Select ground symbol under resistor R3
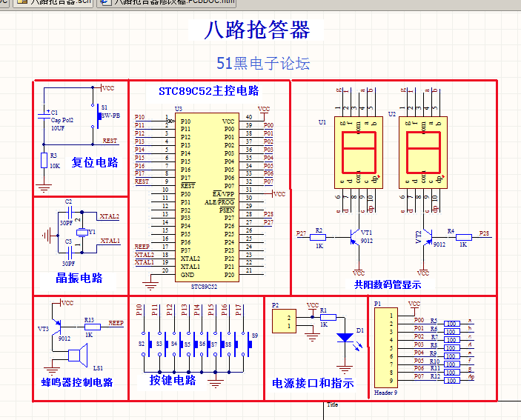 point(44,188)
